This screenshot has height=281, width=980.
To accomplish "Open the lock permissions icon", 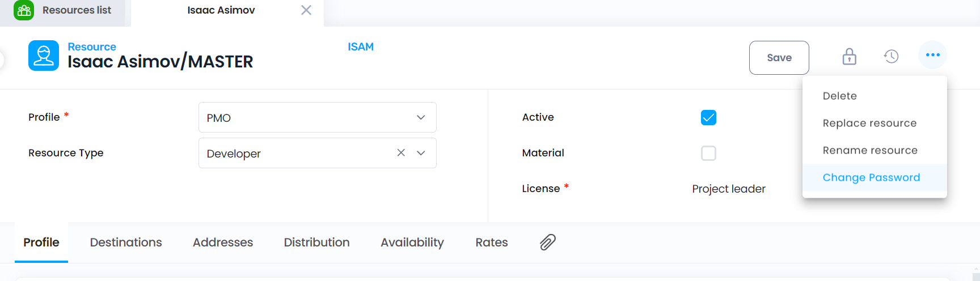I will pos(849,56).
